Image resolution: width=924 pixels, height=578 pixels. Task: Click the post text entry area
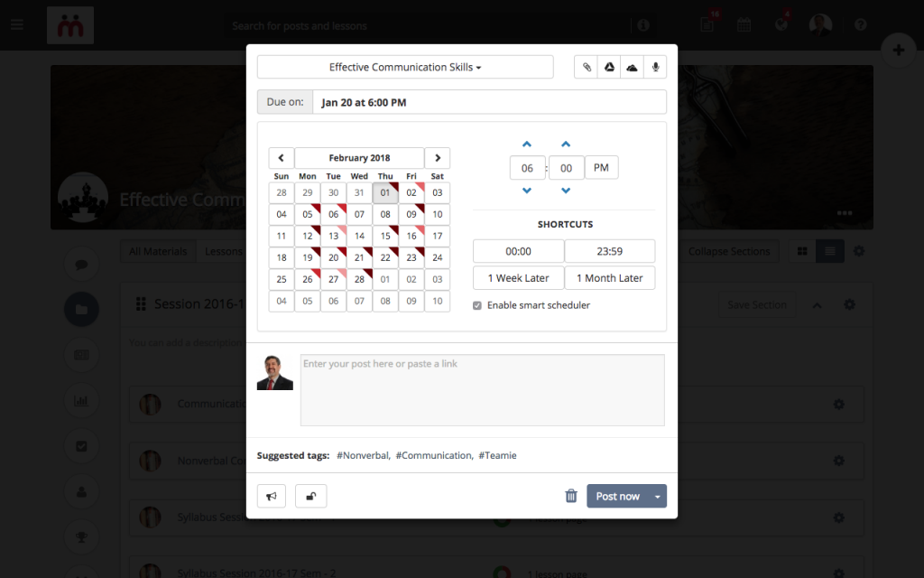click(483, 390)
